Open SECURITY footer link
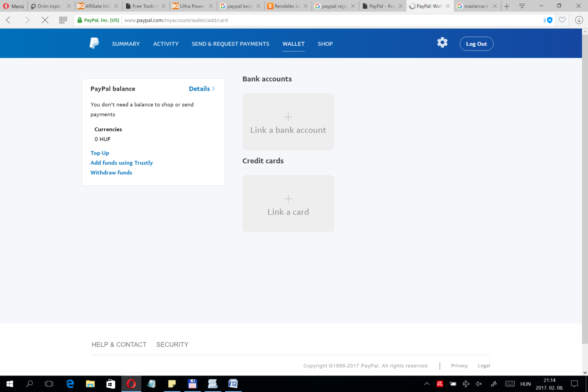The height and width of the screenshot is (392, 588). point(172,344)
